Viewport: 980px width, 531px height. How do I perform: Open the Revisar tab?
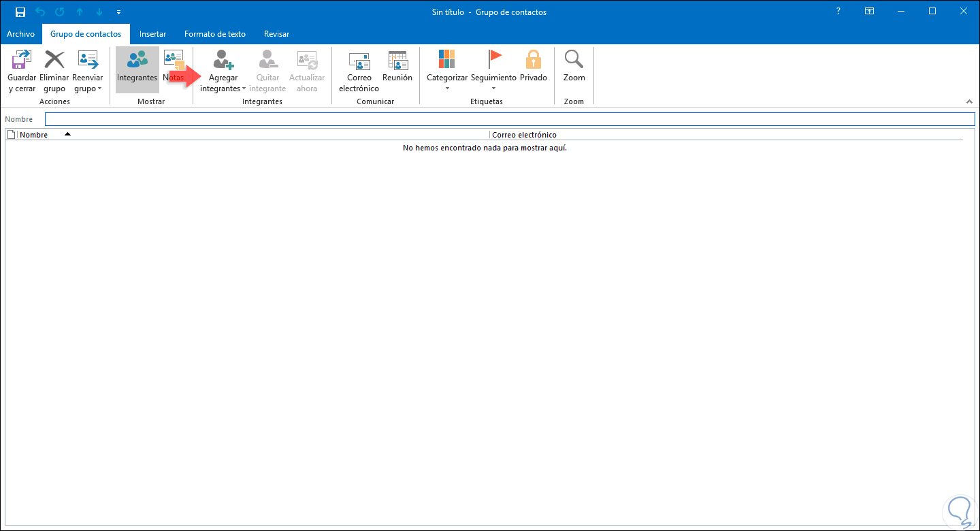[x=276, y=33]
